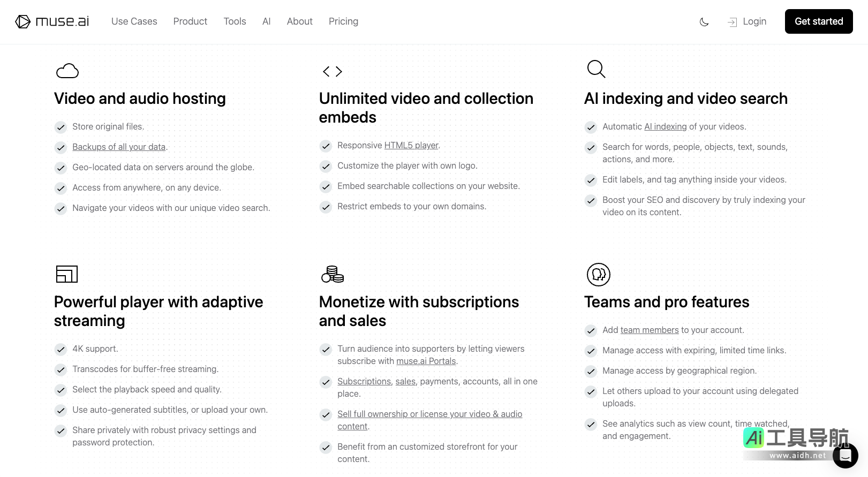Click the teams heads icon

[598, 275]
